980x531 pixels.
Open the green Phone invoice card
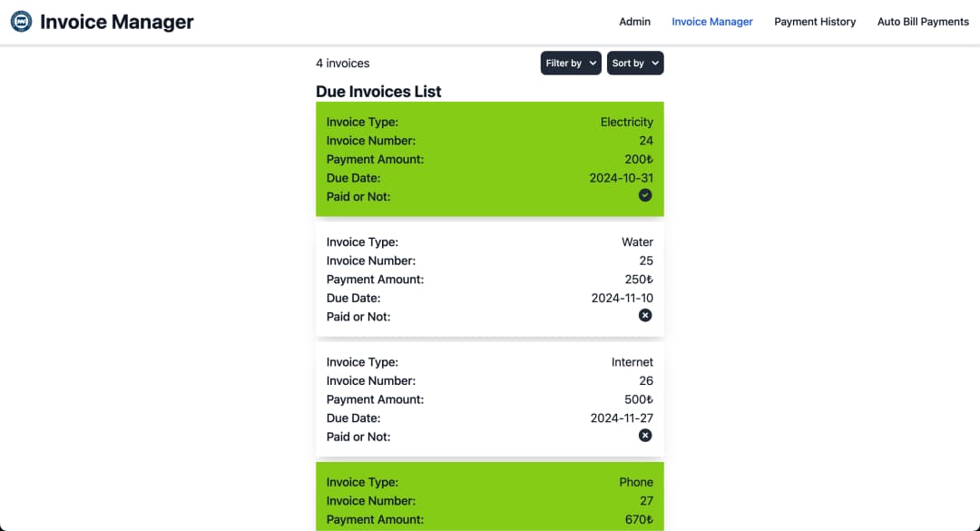tap(490, 499)
